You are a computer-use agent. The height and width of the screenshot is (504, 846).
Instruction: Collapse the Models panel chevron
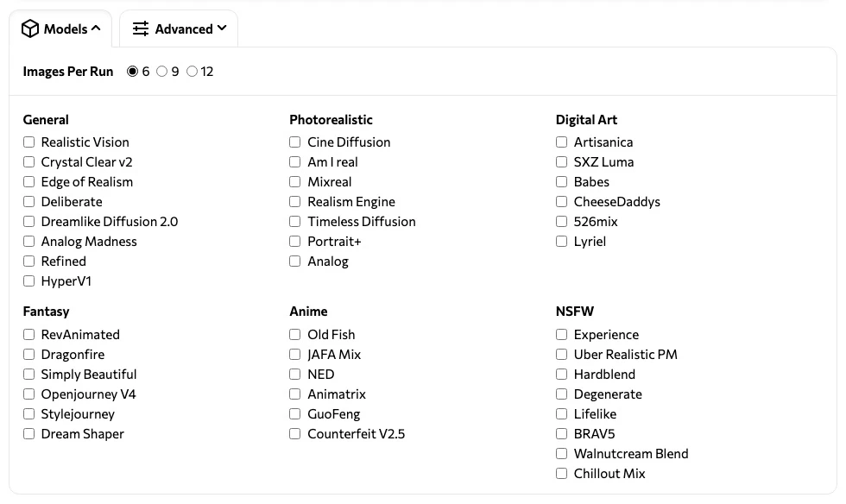pyautogui.click(x=96, y=28)
